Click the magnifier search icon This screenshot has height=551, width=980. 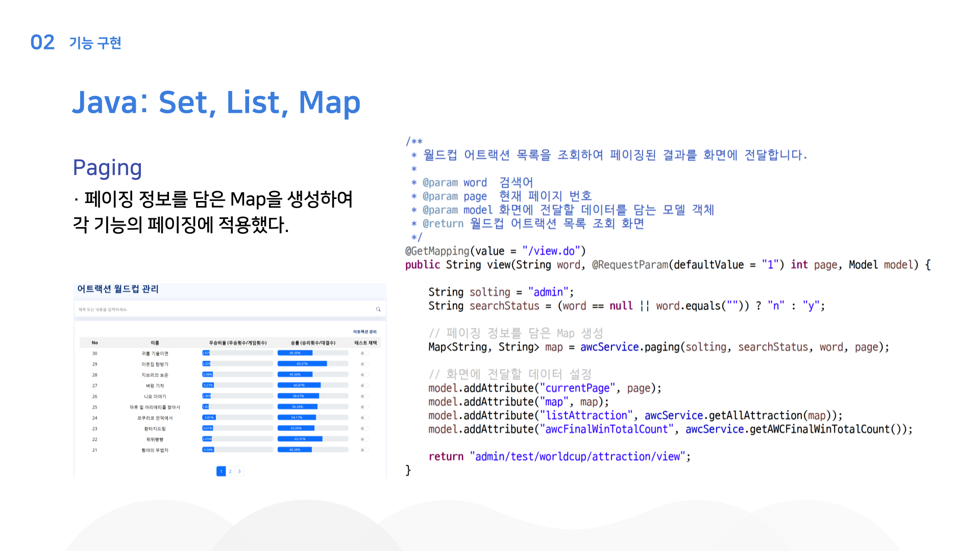378,309
